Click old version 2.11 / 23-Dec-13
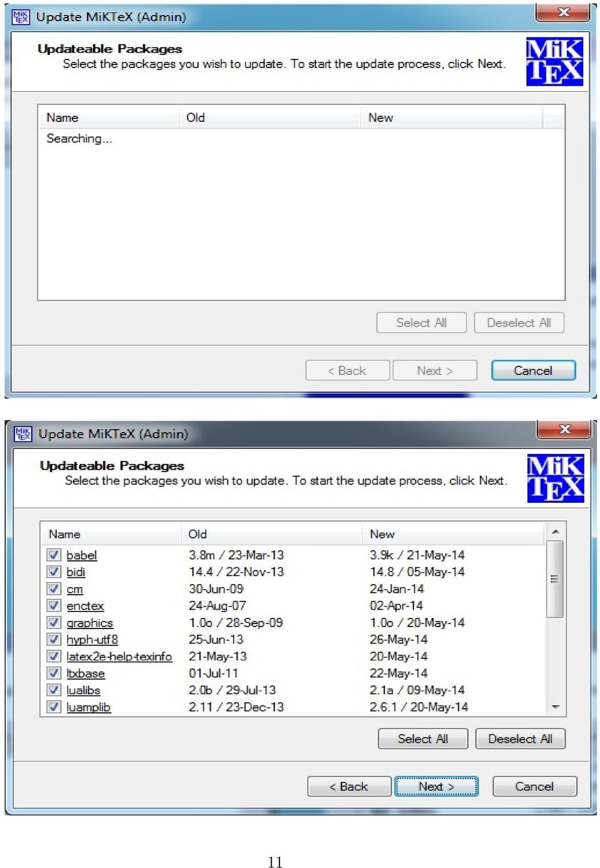 [x=236, y=707]
